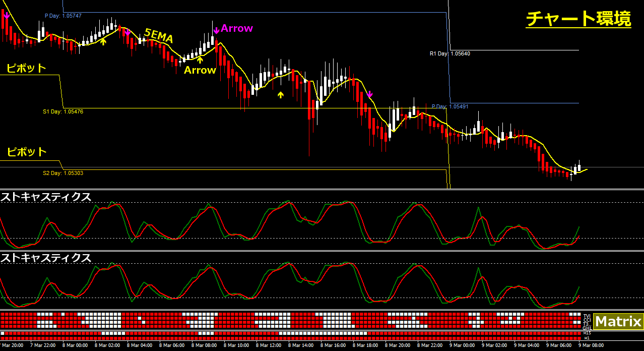Click the 8 Mar 12:00 time axis label
644x351 pixels.
point(268,345)
